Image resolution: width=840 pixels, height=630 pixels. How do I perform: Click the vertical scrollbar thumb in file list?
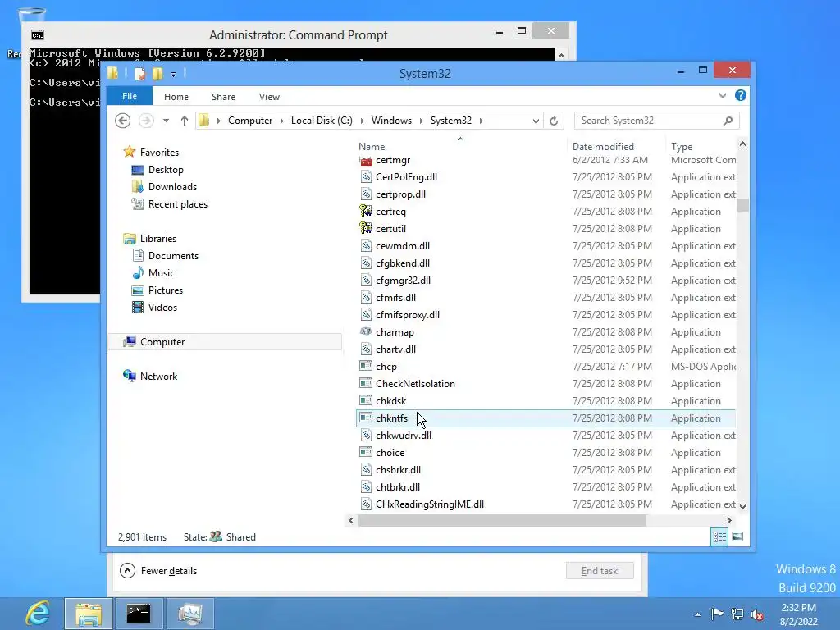pyautogui.click(x=742, y=205)
